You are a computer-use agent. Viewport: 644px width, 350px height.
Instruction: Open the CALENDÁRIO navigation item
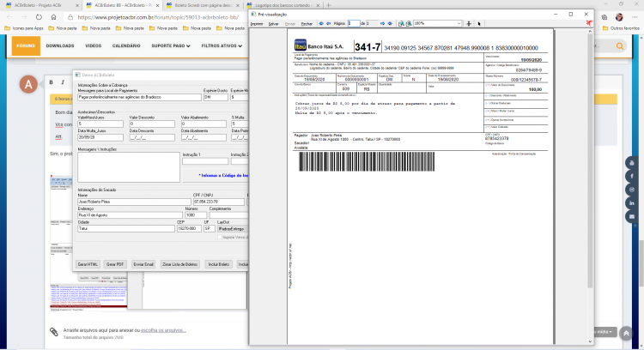tap(126, 46)
